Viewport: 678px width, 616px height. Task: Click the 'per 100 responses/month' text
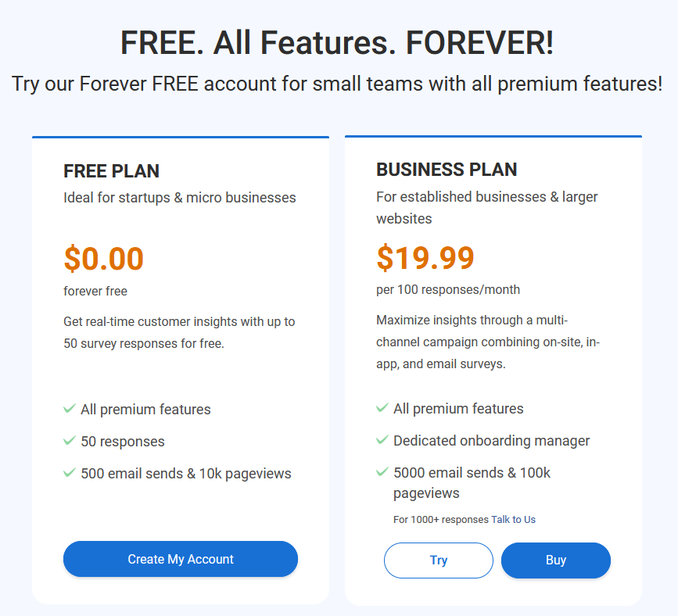point(448,289)
